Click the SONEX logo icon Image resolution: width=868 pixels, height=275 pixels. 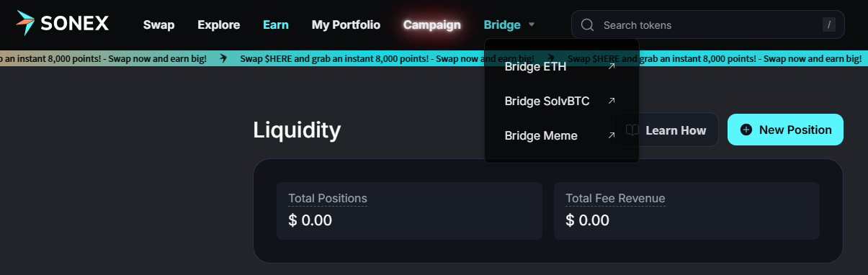click(x=25, y=24)
